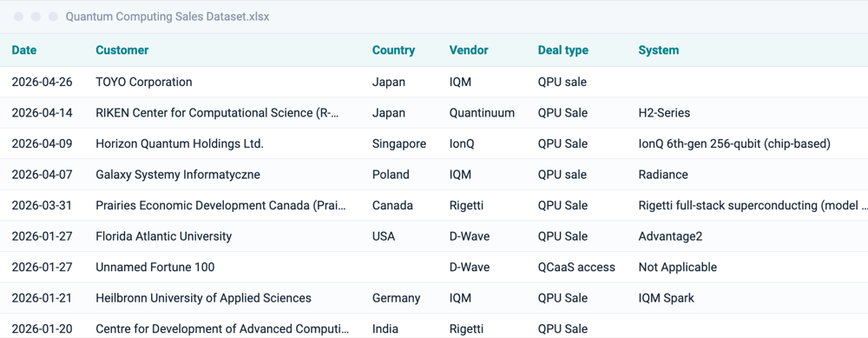This screenshot has height=338, width=868.
Task: Select the IonQ vendor cell
Action: [x=462, y=144]
